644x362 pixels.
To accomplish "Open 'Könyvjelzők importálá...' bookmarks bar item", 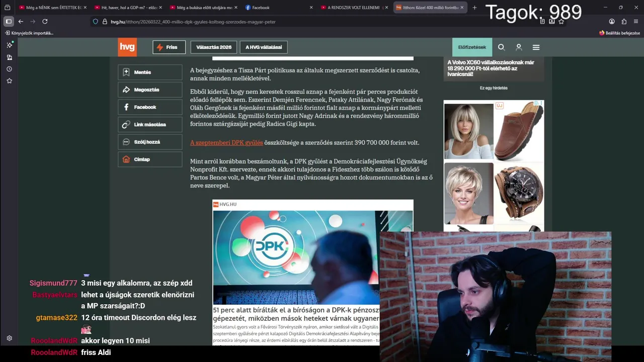I will (x=29, y=33).
